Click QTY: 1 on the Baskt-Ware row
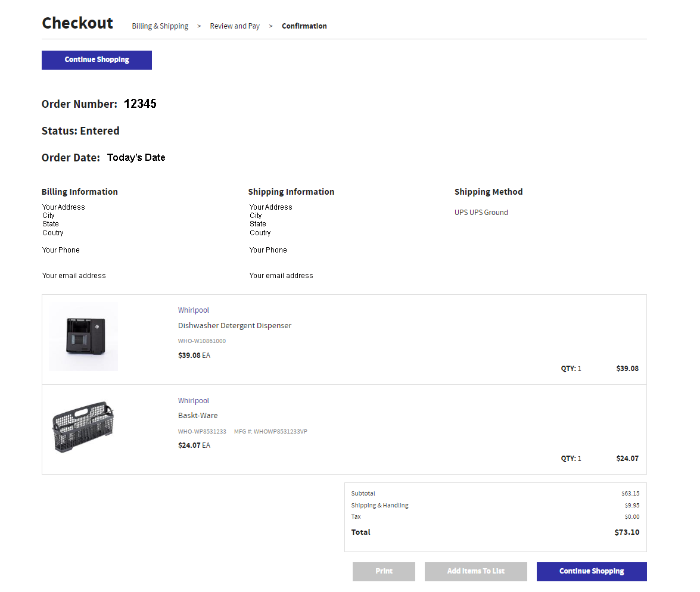The image size is (700, 592). [x=571, y=459]
